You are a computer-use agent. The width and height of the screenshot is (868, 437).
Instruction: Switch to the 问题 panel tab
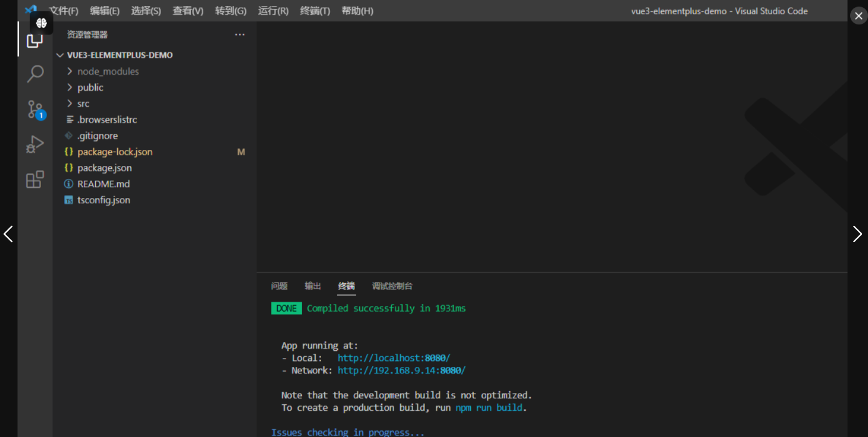[279, 286]
